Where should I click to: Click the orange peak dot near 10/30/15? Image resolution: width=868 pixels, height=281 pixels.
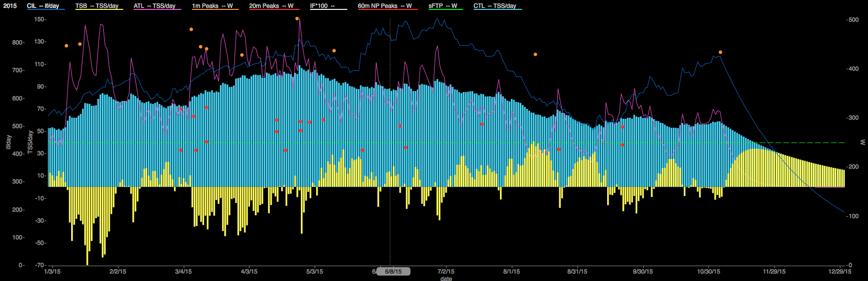click(x=720, y=52)
